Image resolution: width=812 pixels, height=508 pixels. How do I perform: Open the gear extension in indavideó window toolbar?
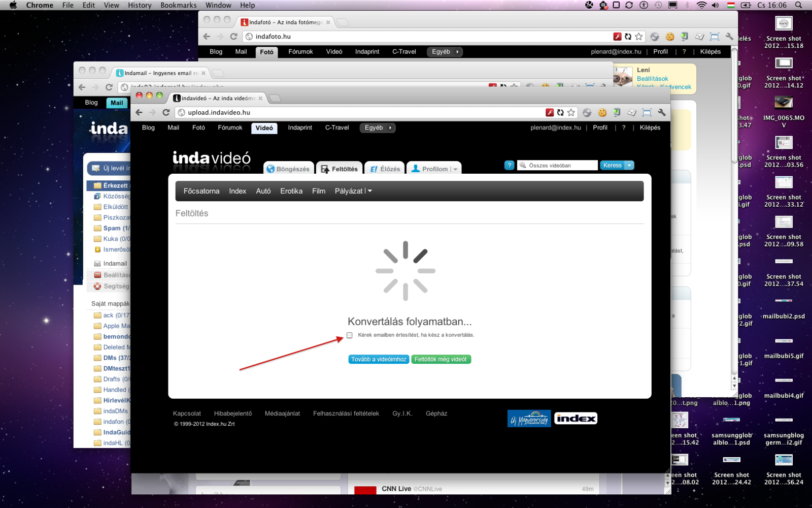587,113
